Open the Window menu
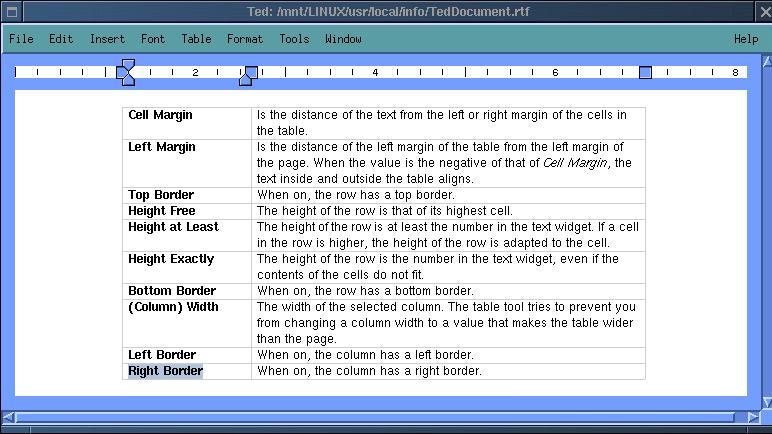The height and width of the screenshot is (434, 772). point(343,39)
